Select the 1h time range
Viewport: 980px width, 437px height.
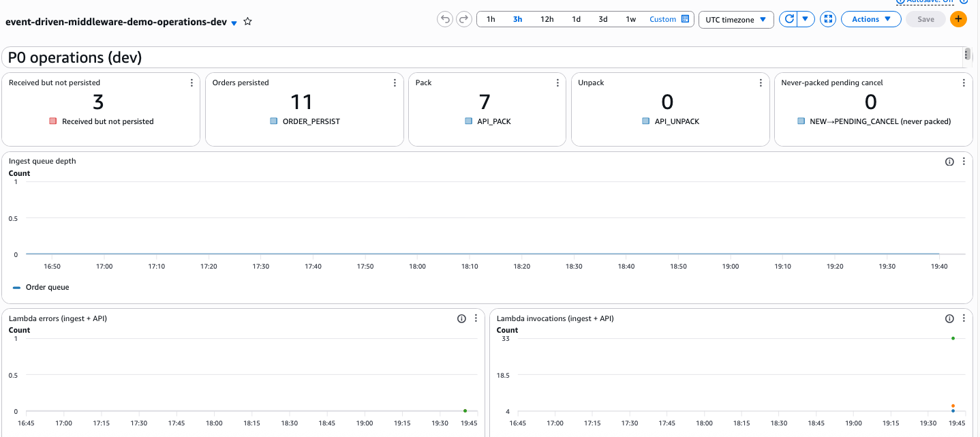click(491, 19)
